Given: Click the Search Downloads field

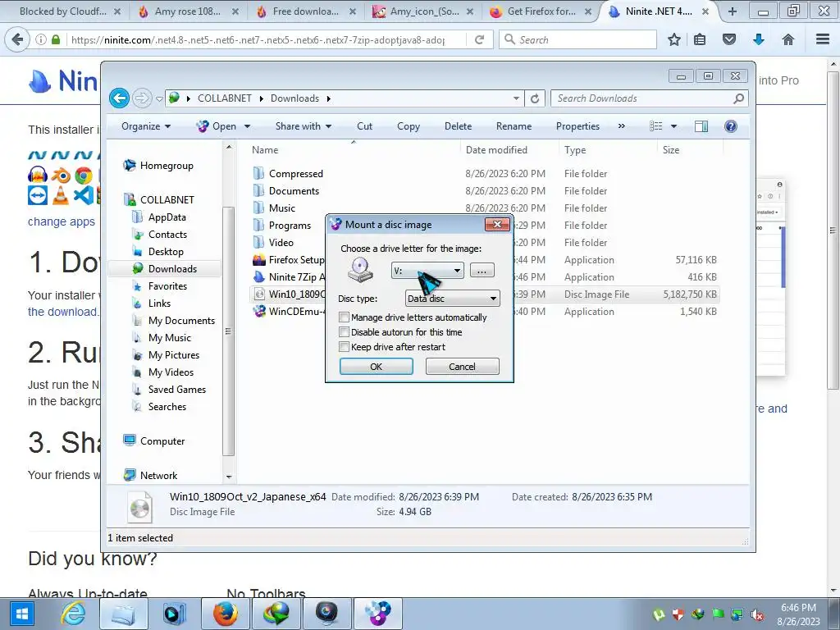Looking at the screenshot, I should coord(650,98).
